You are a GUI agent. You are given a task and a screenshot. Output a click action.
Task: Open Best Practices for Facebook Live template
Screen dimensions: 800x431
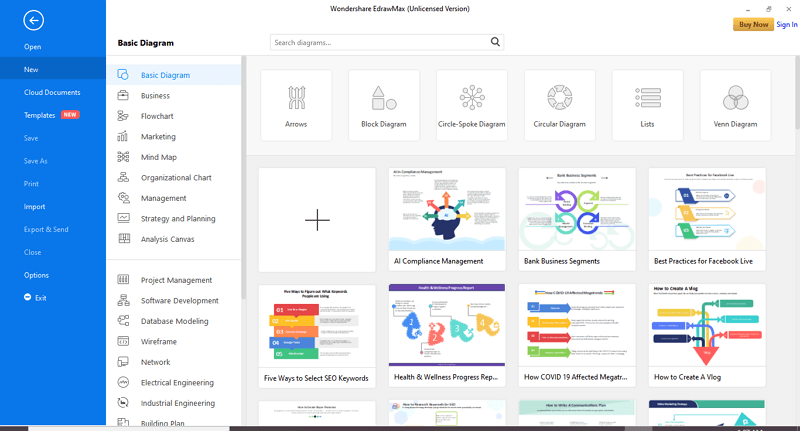tap(707, 219)
